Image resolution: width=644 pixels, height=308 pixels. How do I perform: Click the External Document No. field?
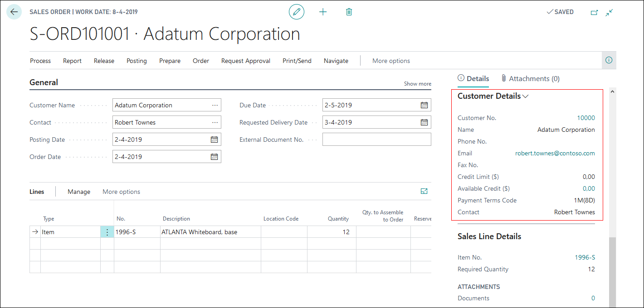point(377,140)
